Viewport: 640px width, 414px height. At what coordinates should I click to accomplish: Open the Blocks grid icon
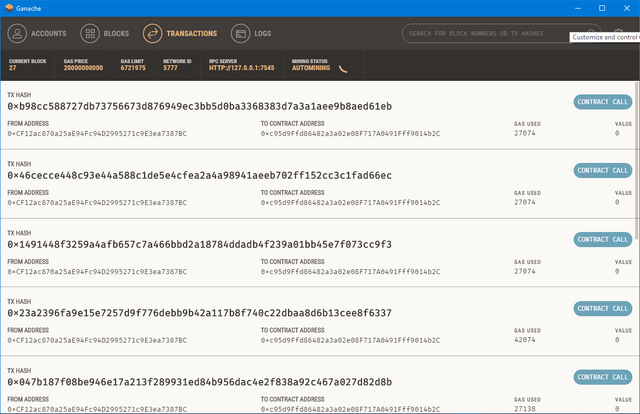pyautogui.click(x=90, y=33)
